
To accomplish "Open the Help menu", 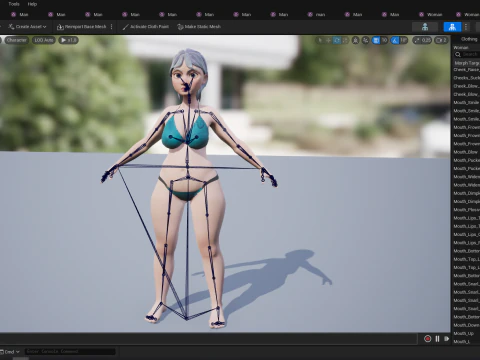I will (x=32, y=4).
